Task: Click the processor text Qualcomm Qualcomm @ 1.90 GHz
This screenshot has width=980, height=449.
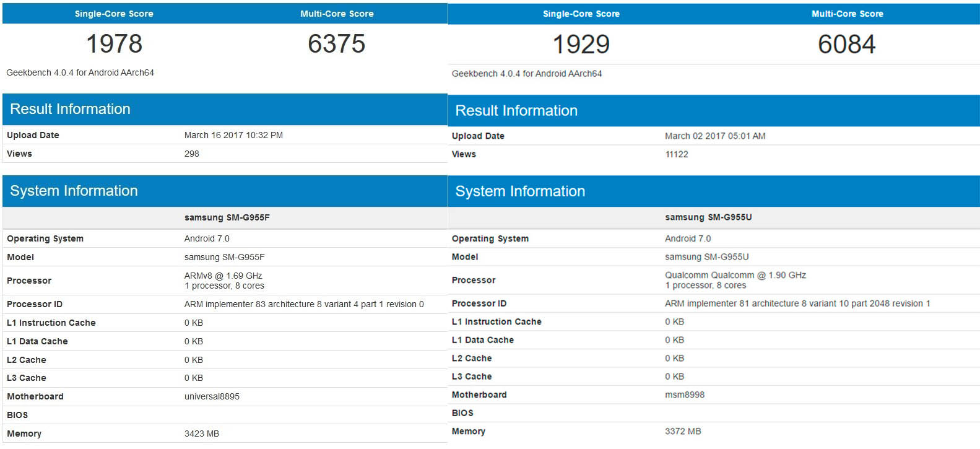Action: [735, 275]
